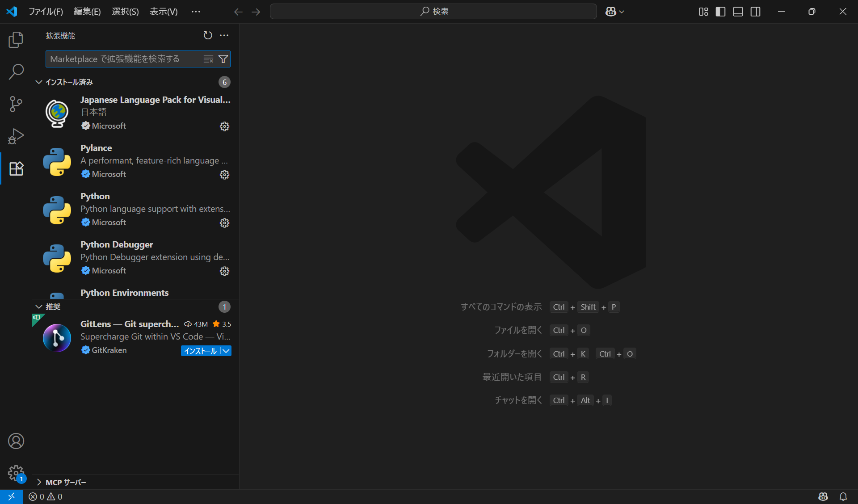Click the 拡張機能 panel title
This screenshot has width=858, height=504.
point(60,36)
